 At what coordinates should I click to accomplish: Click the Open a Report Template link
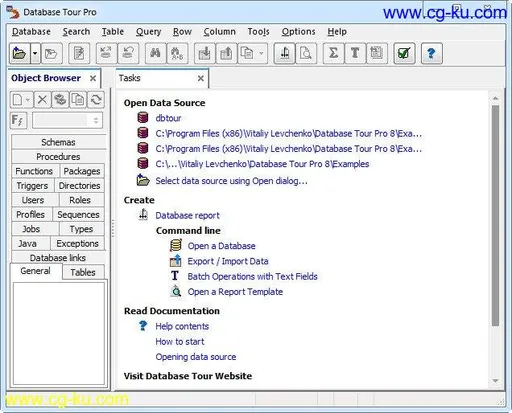[235, 292]
